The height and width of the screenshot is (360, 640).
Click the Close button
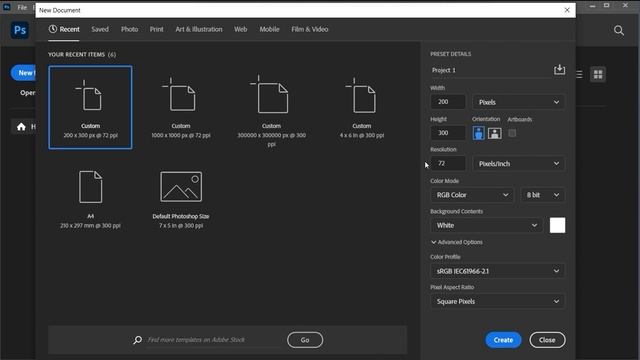547,340
